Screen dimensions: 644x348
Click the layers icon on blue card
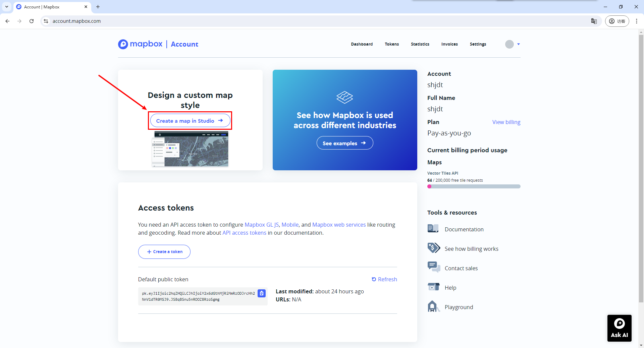coord(345,97)
